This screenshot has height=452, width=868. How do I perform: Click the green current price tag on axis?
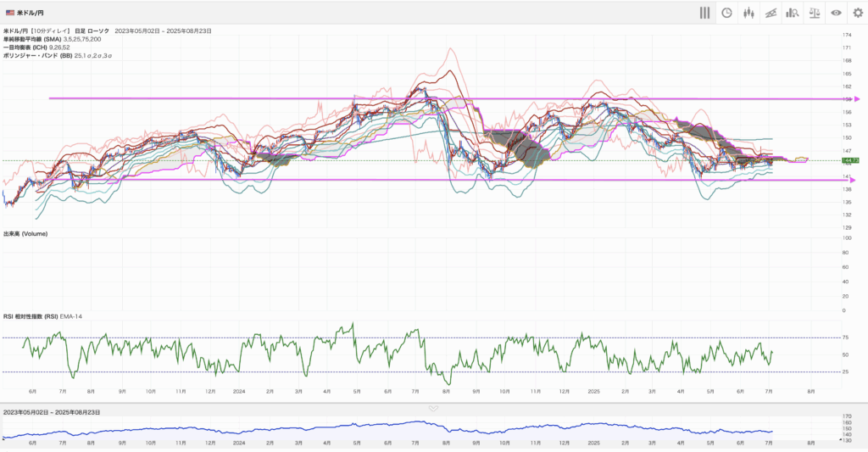pyautogui.click(x=850, y=159)
